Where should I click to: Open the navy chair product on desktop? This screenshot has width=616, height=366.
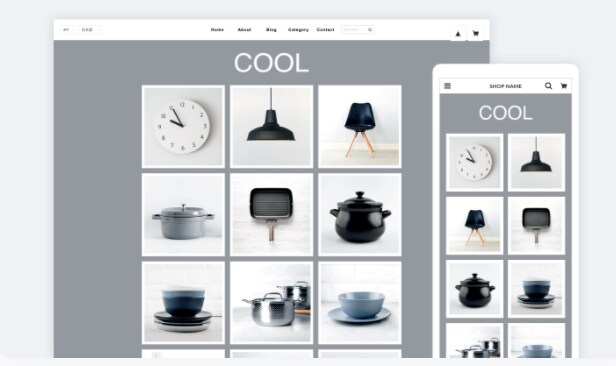pos(360,126)
